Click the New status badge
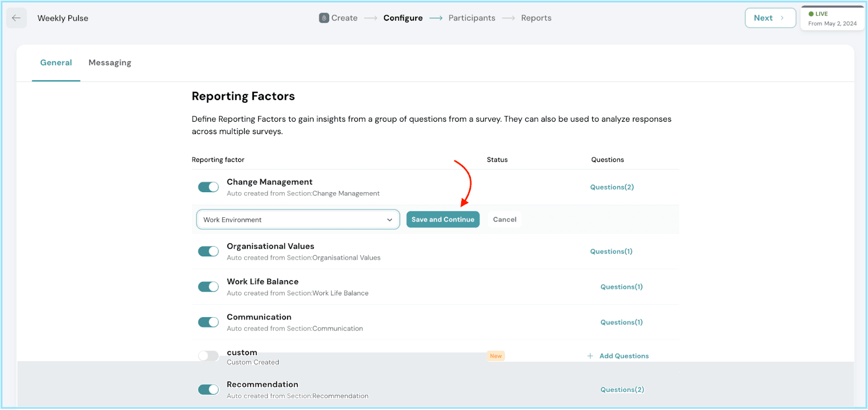The image size is (868, 410). (496, 356)
